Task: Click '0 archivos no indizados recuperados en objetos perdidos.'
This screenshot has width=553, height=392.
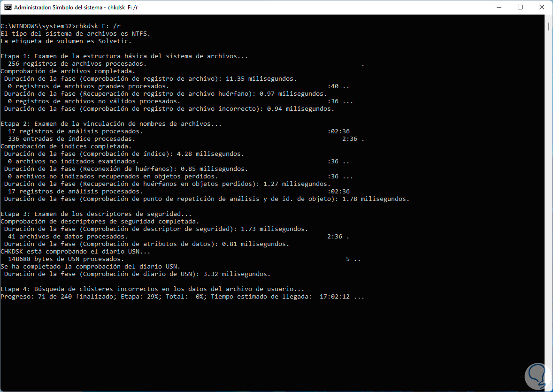Action: coord(113,177)
